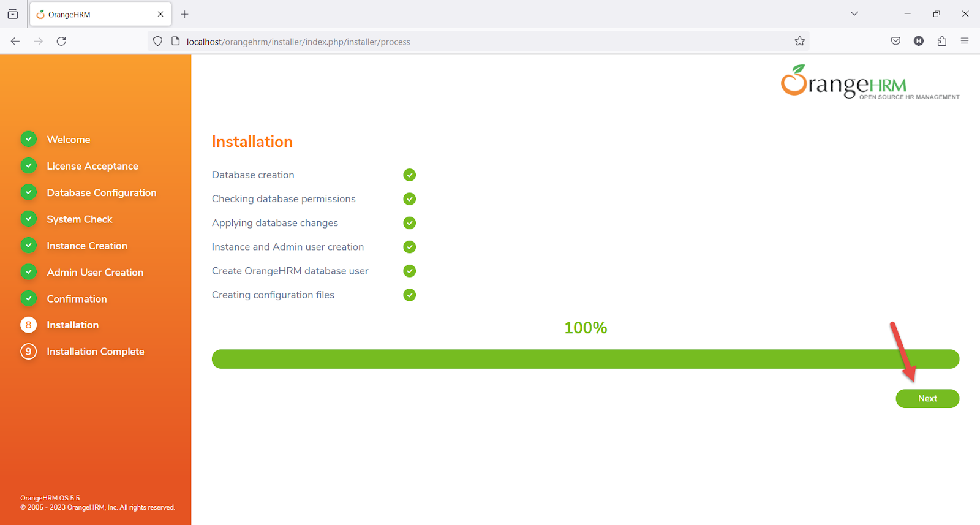The width and height of the screenshot is (980, 525).
Task: Click the step 9 Installation Complete number icon
Action: point(28,351)
